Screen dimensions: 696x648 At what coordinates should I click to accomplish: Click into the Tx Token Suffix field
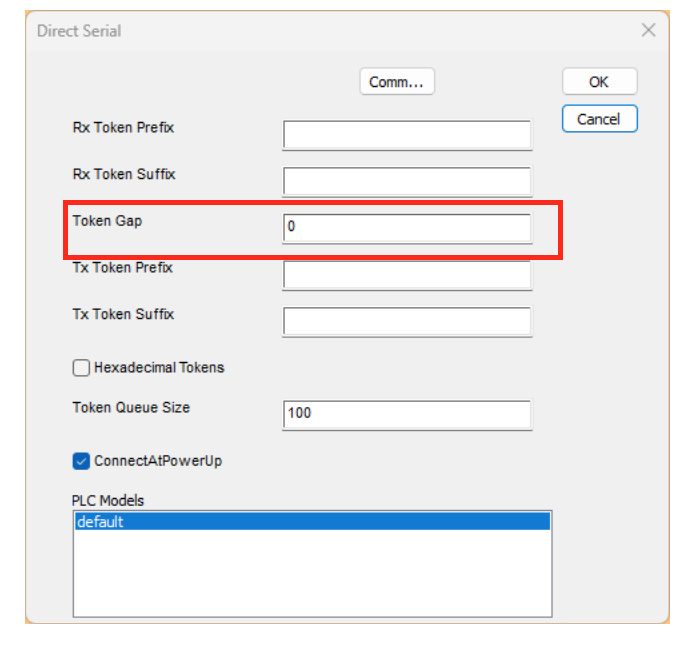click(x=407, y=320)
